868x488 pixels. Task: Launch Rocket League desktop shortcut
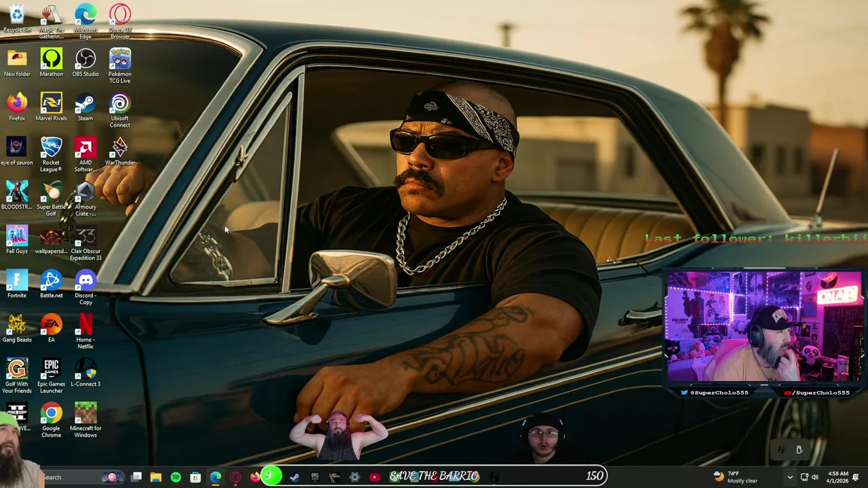51,154
